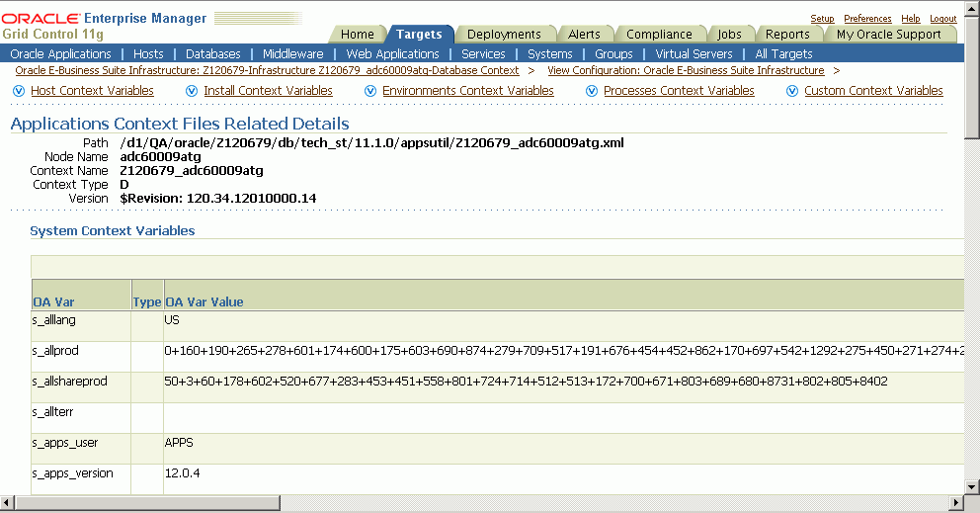This screenshot has width=980, height=513.
Task: Open the Services subtab
Action: 483,53
